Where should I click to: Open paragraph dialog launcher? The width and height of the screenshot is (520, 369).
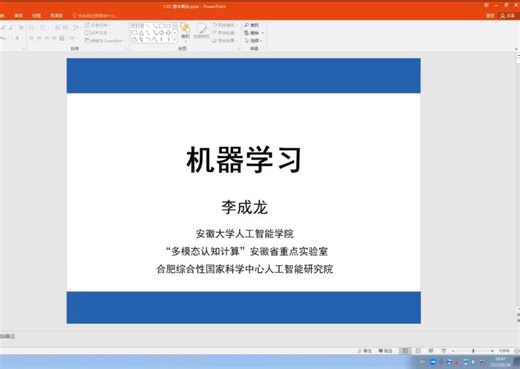coord(126,49)
